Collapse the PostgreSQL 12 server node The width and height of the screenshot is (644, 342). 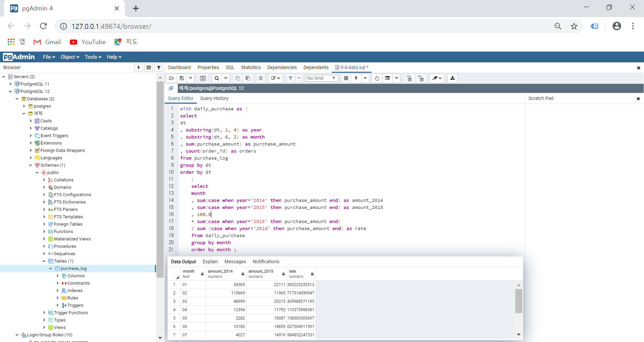[11, 92]
